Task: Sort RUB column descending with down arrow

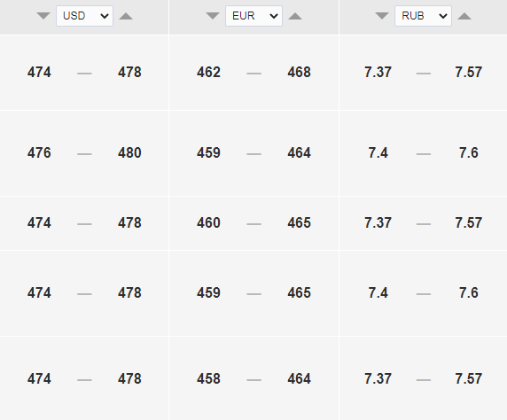Action: (x=382, y=16)
